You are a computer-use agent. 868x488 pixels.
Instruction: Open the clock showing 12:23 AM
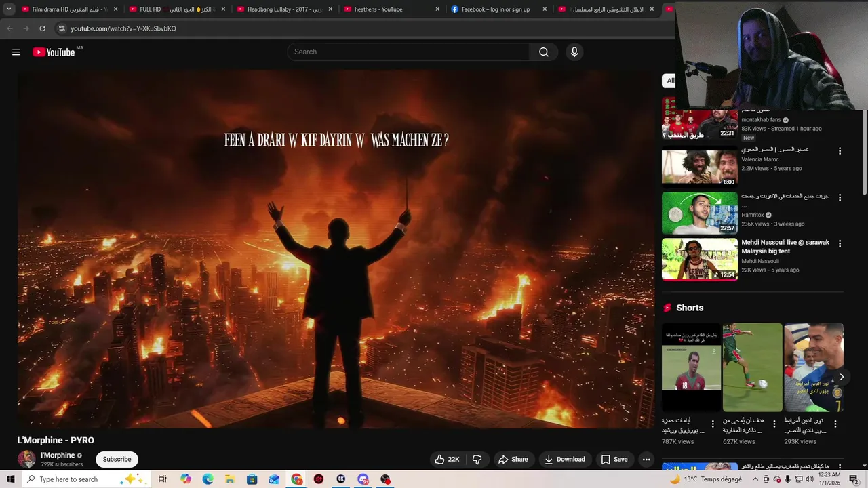(830, 479)
